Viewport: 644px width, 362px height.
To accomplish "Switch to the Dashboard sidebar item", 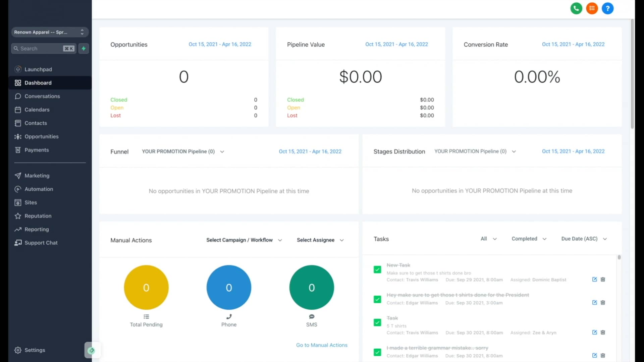I will tap(38, 83).
